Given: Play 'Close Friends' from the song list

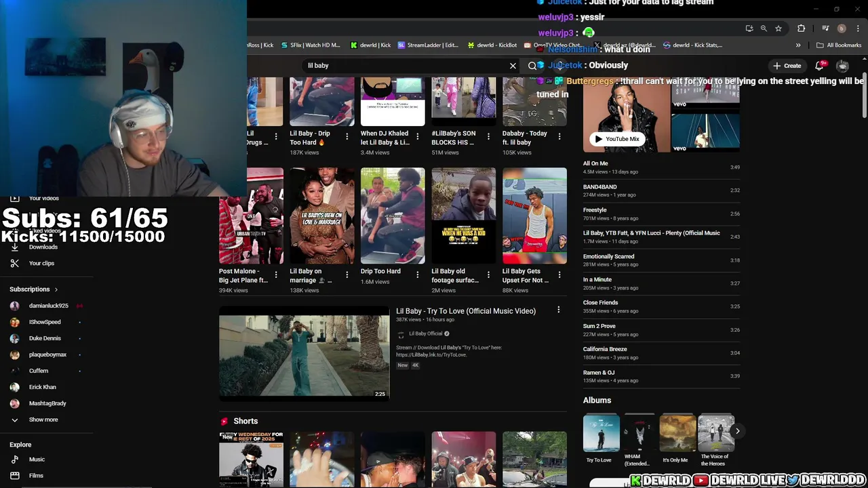Looking at the screenshot, I should [x=661, y=306].
